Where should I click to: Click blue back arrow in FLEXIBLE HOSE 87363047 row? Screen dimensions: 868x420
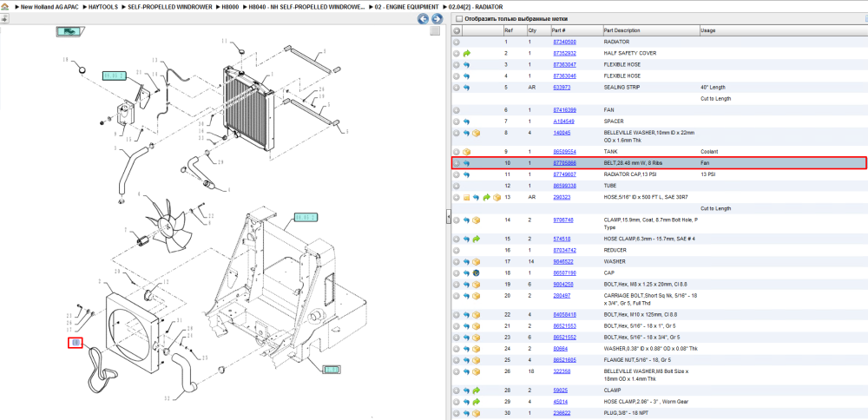coord(467,65)
